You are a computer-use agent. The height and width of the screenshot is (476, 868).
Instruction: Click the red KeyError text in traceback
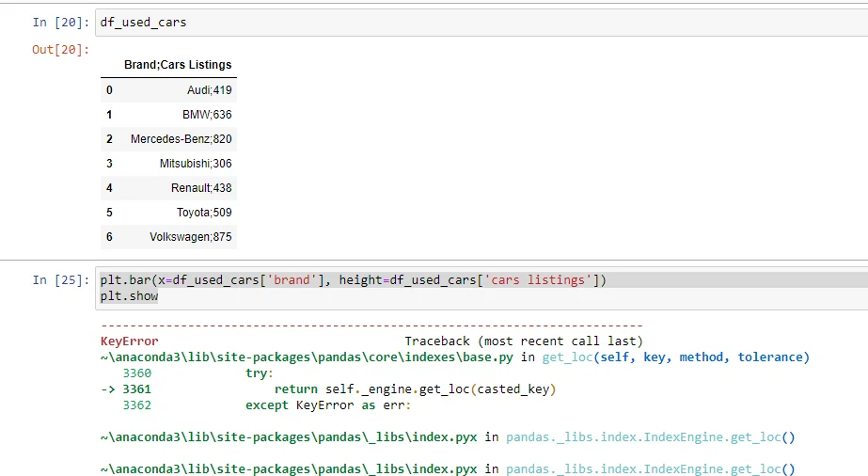tap(129, 341)
